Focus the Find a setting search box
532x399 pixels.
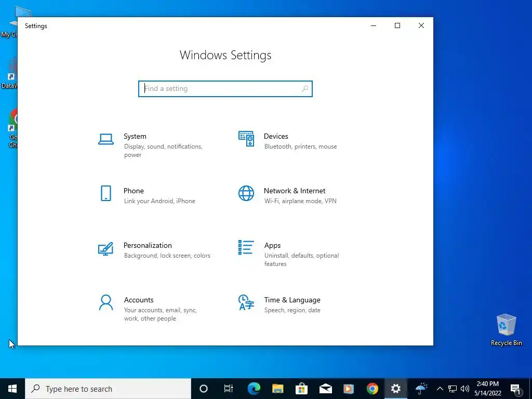pyautogui.click(x=225, y=88)
